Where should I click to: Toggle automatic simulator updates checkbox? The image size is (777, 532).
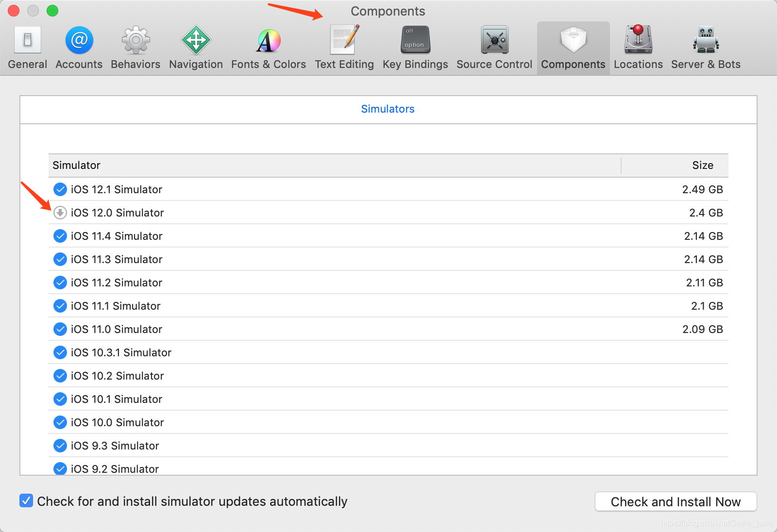click(26, 500)
